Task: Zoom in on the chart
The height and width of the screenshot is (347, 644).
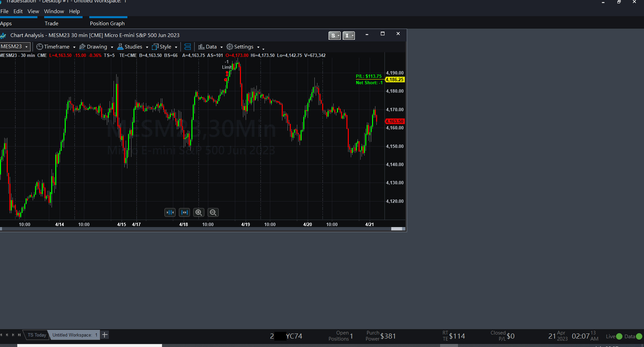Action: click(199, 213)
